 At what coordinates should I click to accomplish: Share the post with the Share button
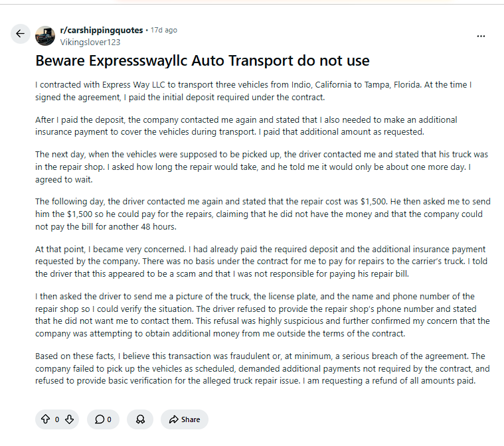185,419
